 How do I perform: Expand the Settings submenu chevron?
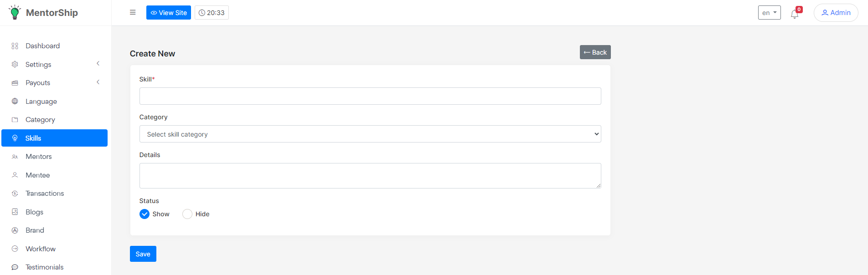coord(98,64)
